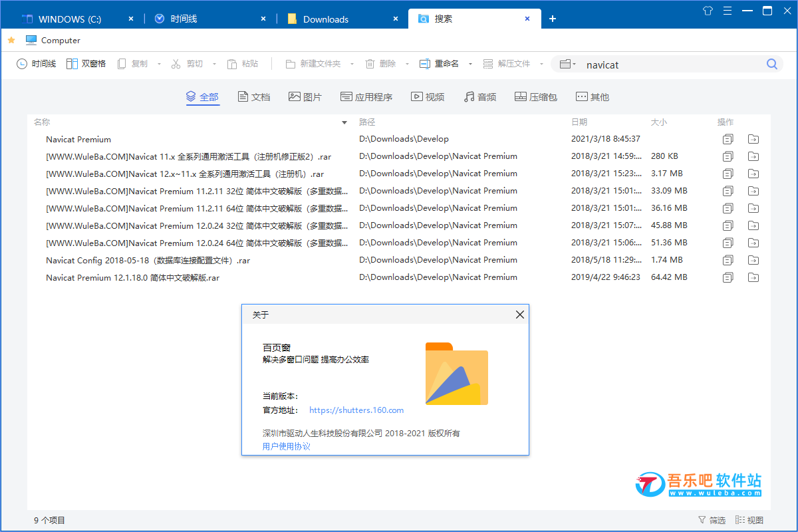Add a new tab with plus button
Viewport: 798px width, 532px height.
tap(553, 19)
